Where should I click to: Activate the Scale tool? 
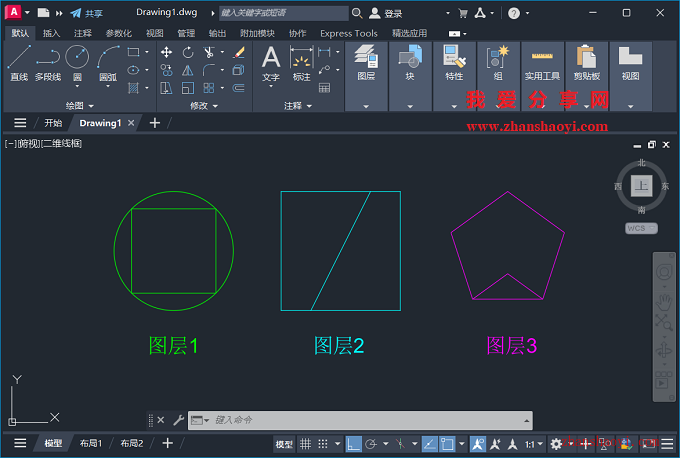pos(188,88)
